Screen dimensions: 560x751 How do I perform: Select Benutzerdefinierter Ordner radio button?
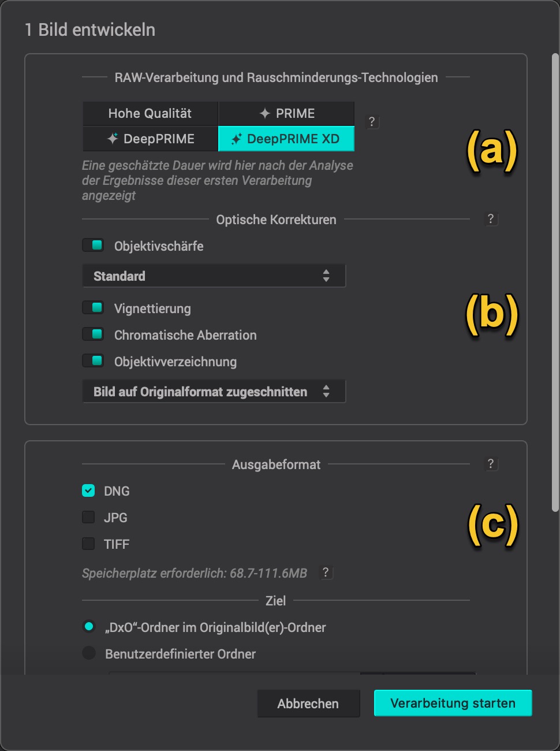89,653
